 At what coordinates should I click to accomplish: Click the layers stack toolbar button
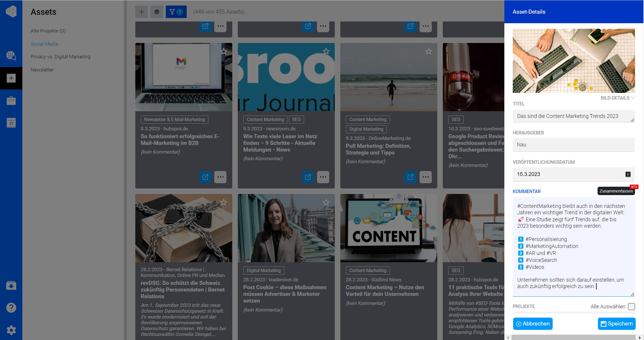[x=157, y=12]
